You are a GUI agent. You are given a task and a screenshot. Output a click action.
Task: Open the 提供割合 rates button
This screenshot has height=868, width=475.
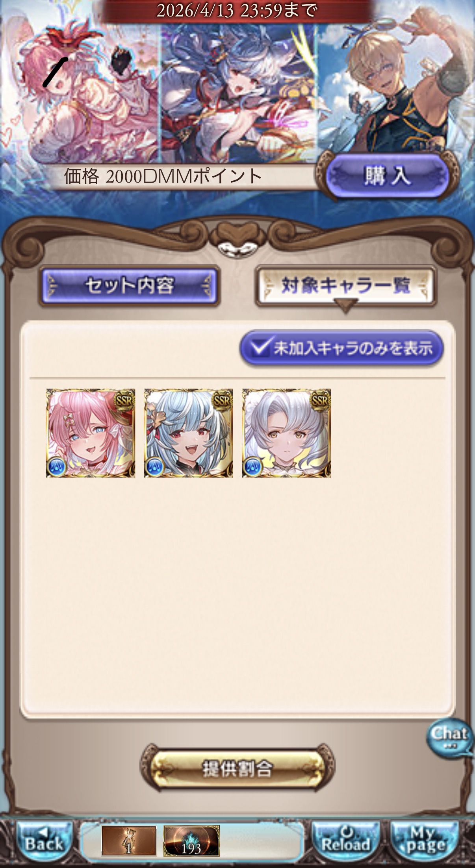coord(237,768)
